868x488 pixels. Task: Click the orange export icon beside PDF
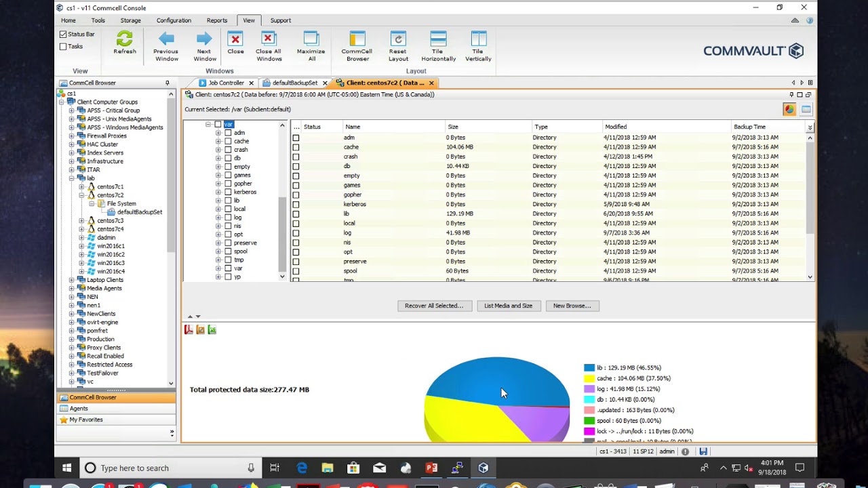click(200, 329)
